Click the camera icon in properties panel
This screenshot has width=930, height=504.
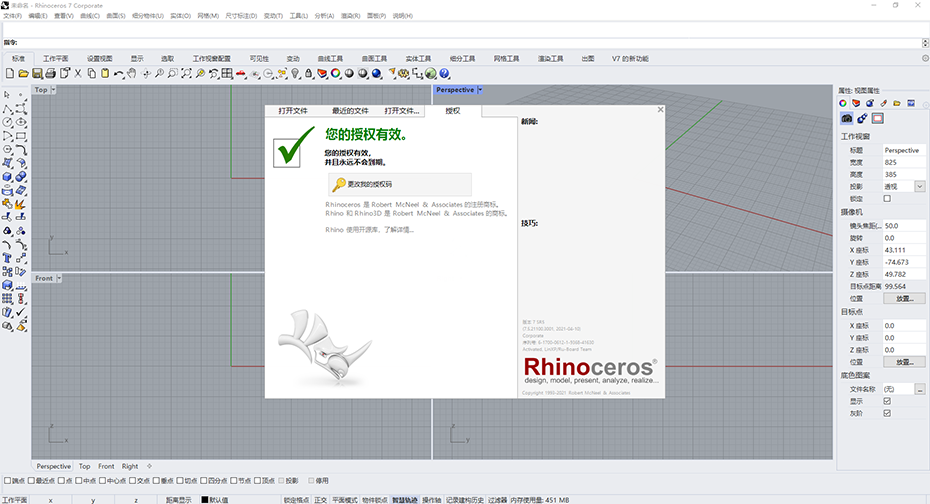click(846, 119)
